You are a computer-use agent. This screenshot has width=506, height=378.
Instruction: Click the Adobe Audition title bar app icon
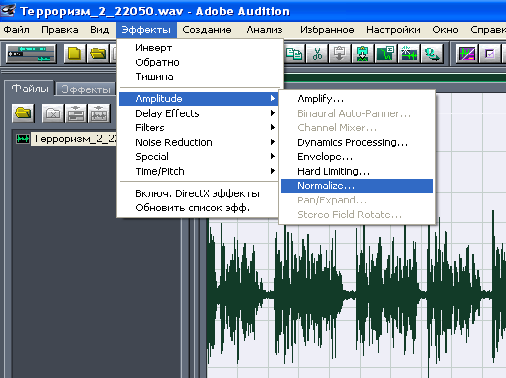(x=8, y=11)
